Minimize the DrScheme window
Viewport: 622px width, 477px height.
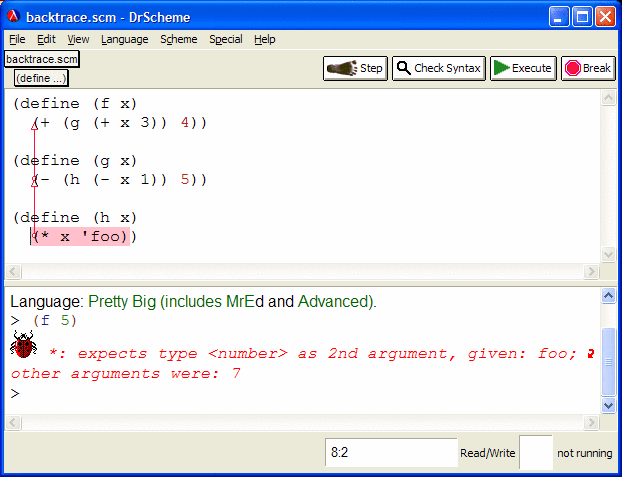pyautogui.click(x=559, y=17)
